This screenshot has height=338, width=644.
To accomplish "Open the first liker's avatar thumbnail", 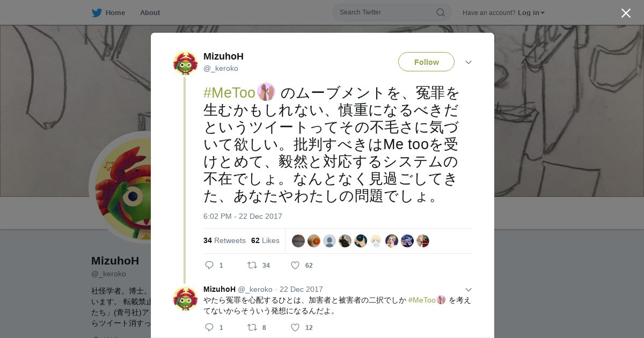I will 298,241.
